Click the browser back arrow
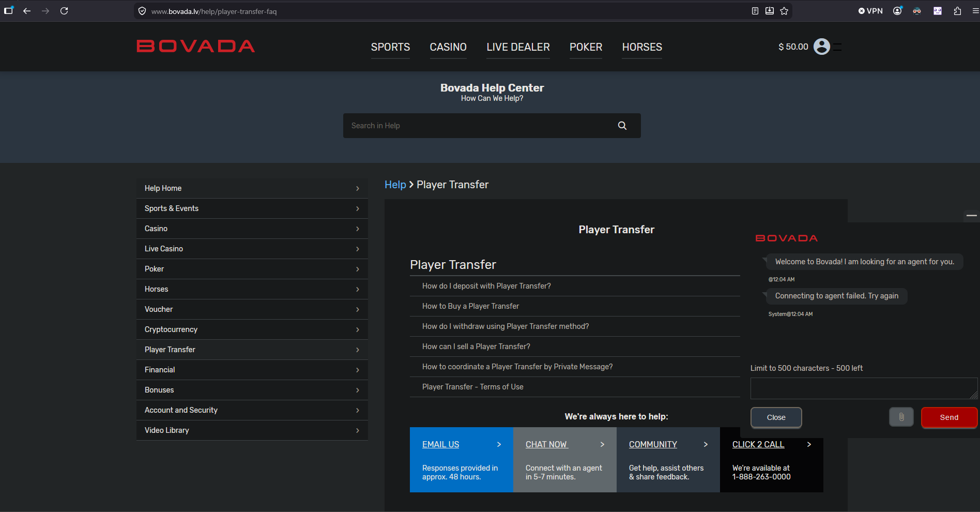This screenshot has height=512, width=980. coord(27,11)
